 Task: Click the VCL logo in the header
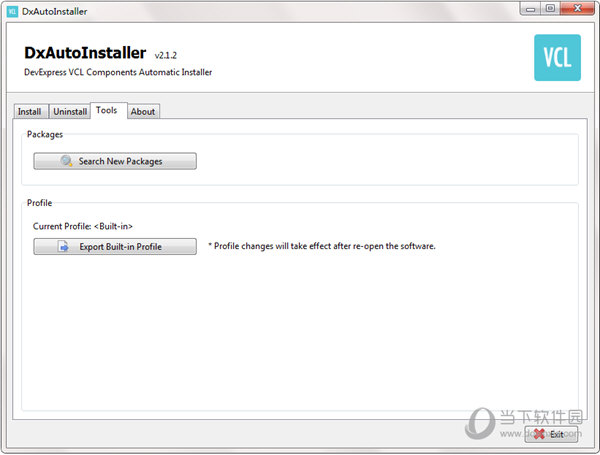point(557,58)
